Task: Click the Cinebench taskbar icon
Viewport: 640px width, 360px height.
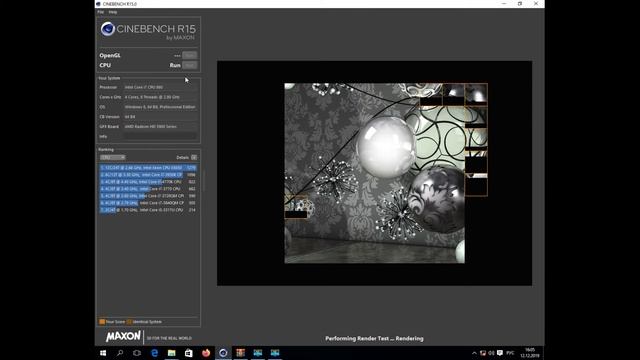Action: (x=223, y=353)
